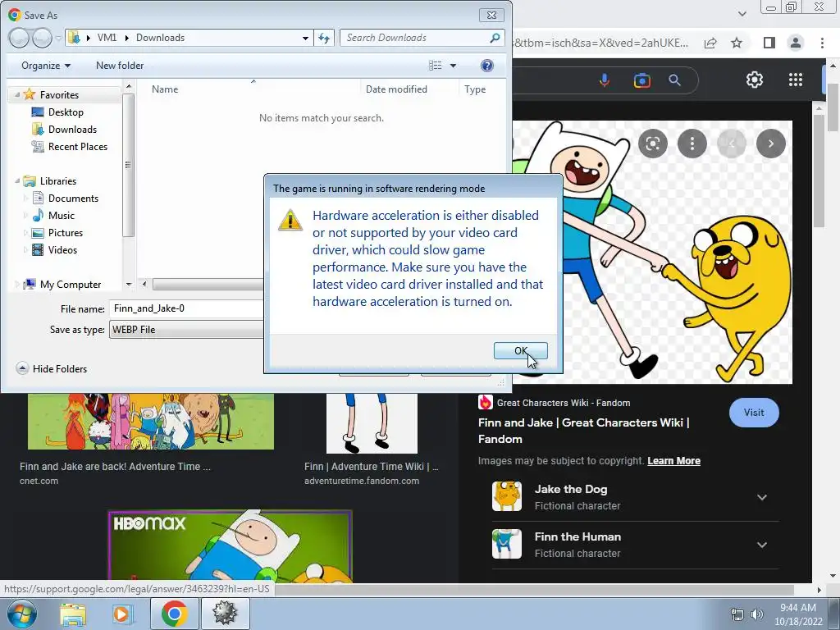The width and height of the screenshot is (840, 630).
Task: Click Finn the Human thumbnail
Action: click(x=507, y=544)
